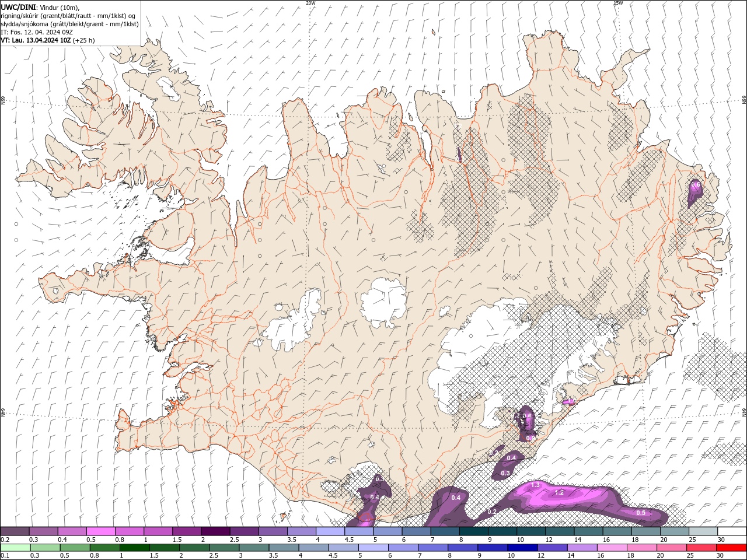The width and height of the screenshot is (747, 560).
Task: Select the deep blue swatch labeled 10, lower scale
Action: [522, 548]
